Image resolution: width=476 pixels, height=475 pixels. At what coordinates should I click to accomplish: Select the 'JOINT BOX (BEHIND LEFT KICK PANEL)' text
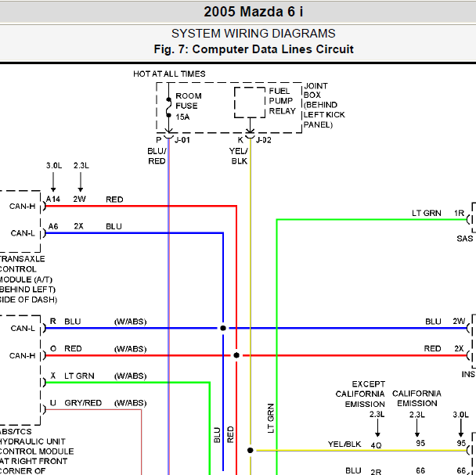[x=324, y=106]
